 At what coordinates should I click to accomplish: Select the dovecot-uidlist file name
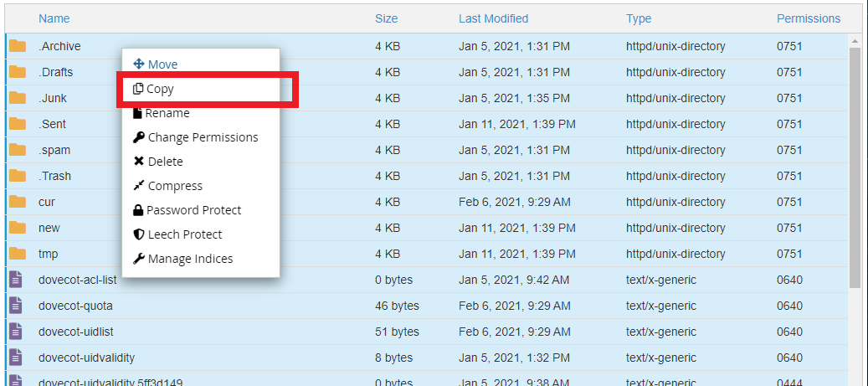click(x=76, y=332)
